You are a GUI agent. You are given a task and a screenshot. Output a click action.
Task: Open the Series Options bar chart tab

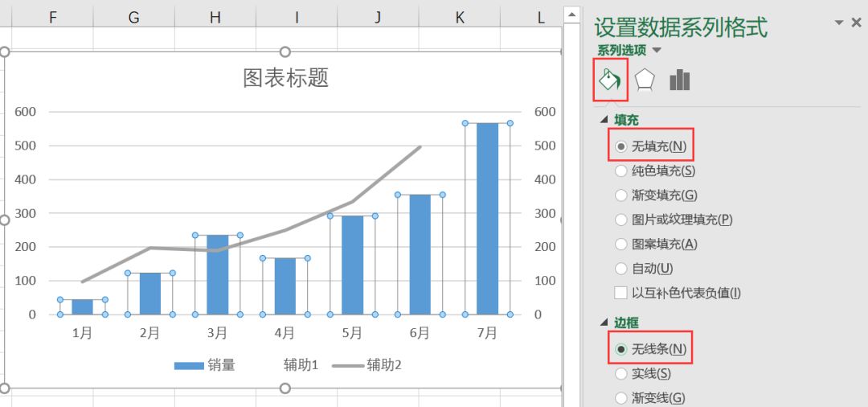680,80
